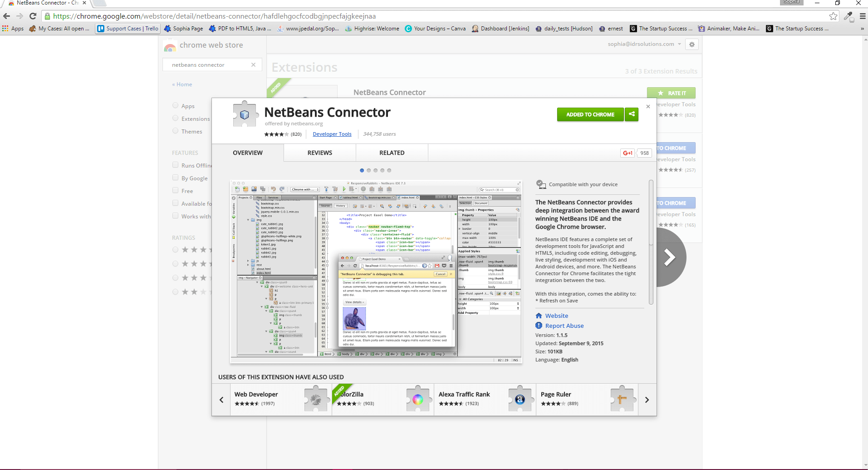Click the share icon next to Added to Chrome

(632, 114)
